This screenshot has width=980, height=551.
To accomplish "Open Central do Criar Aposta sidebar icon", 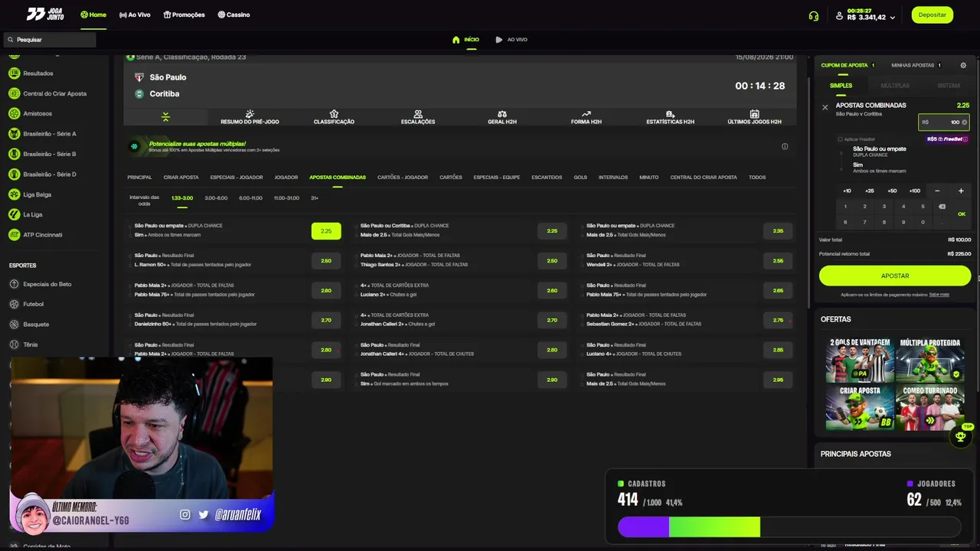I will 14,93.
